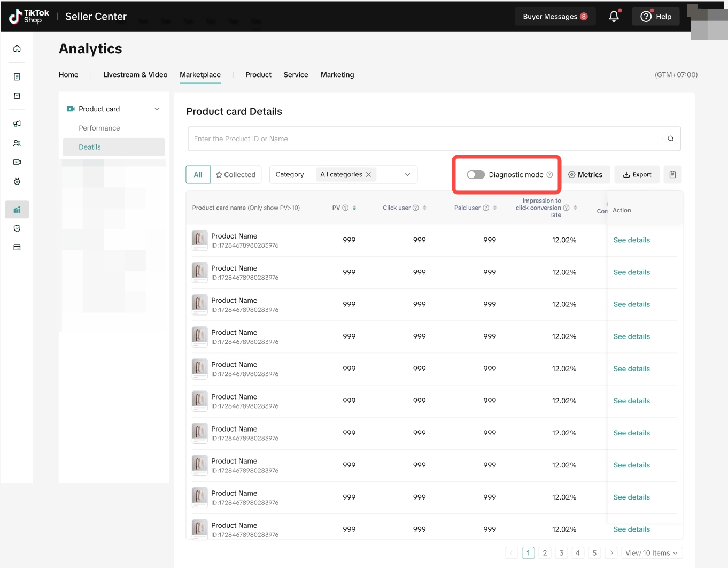Viewport: 728px width, 568px height.
Task: Toggle the Collected star filter
Action: (x=236, y=175)
